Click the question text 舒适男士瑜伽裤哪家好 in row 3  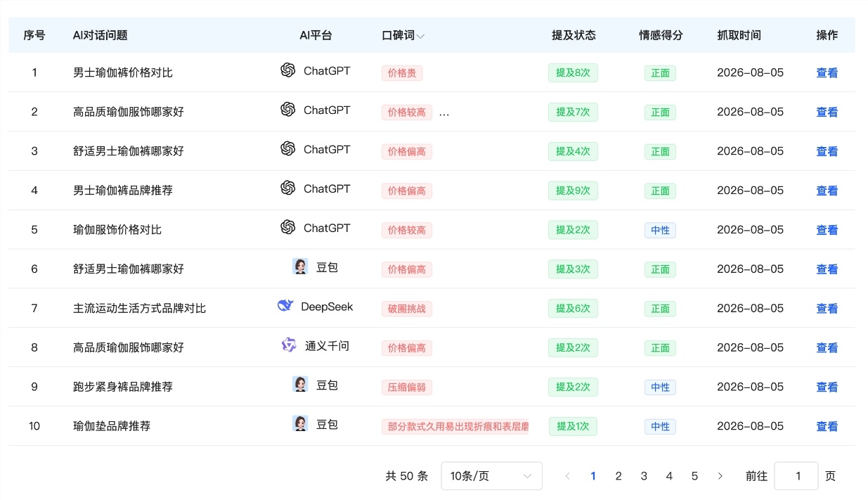(x=129, y=151)
